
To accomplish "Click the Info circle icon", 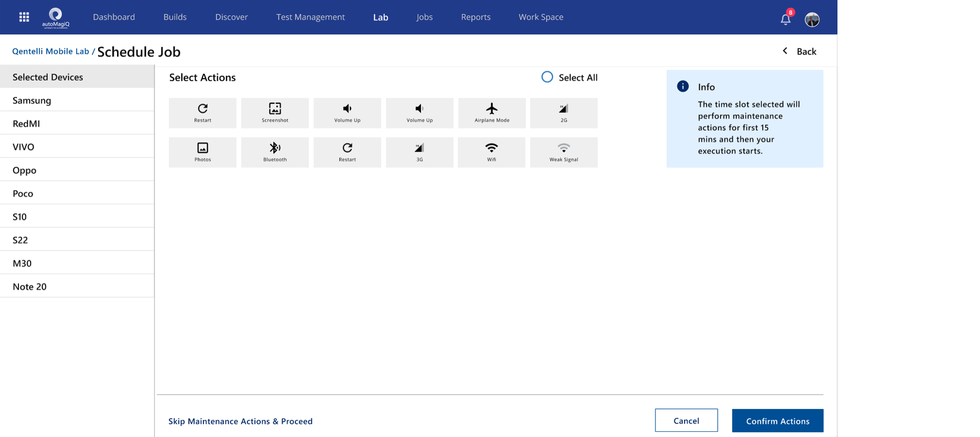I will (683, 86).
